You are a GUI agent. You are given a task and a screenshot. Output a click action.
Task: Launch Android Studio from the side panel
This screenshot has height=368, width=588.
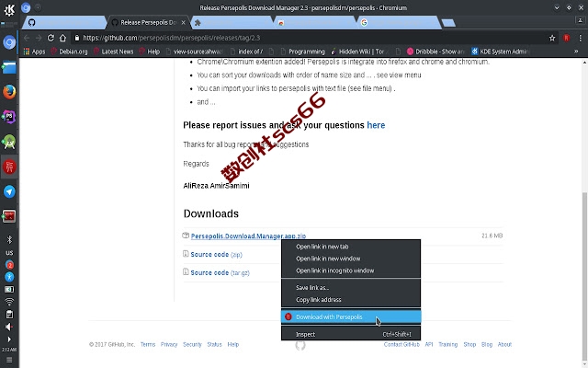pyautogui.click(x=9, y=142)
